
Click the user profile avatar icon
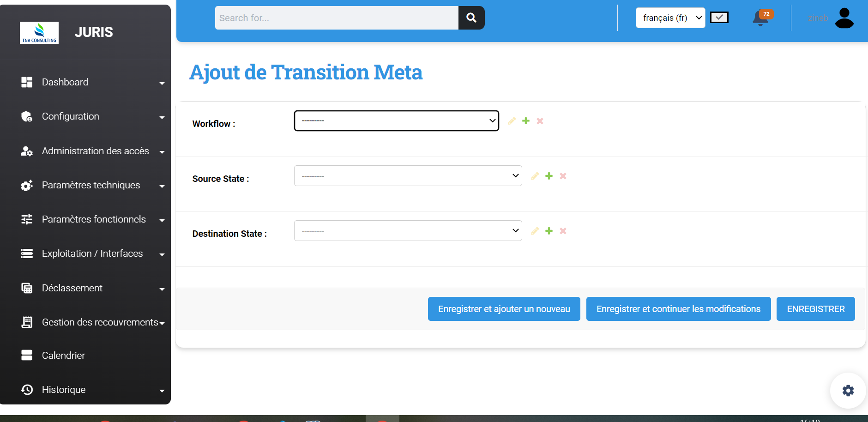(844, 18)
